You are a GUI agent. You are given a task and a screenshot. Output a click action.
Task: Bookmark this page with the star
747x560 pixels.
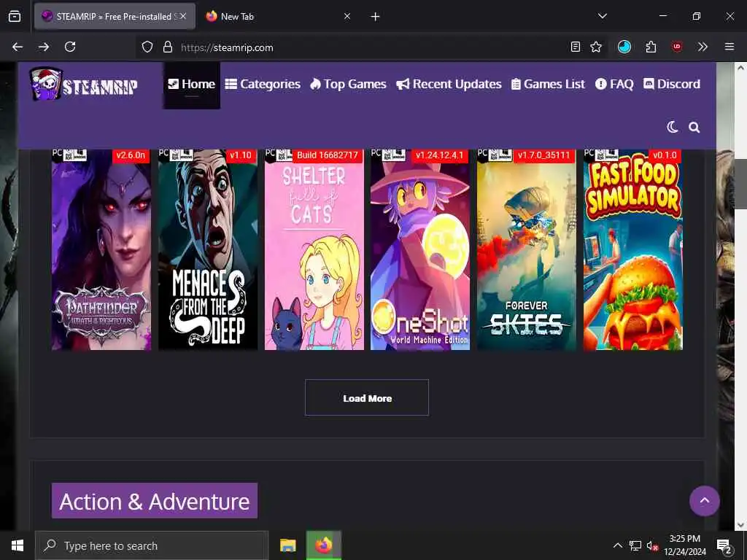coord(596,47)
